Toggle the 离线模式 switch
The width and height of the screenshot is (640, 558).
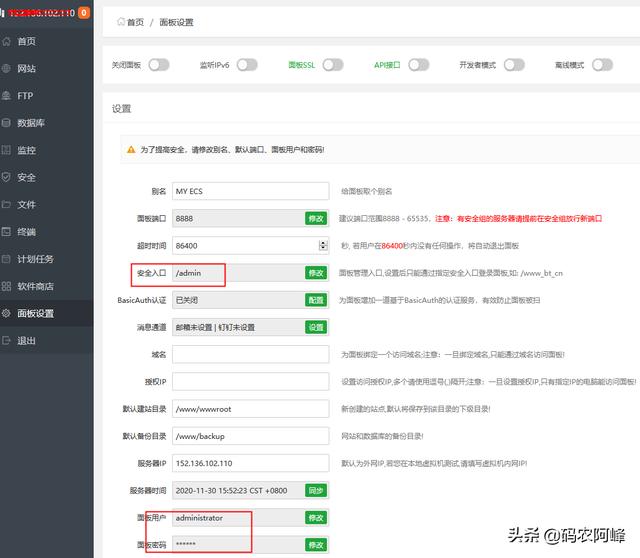pos(602,65)
